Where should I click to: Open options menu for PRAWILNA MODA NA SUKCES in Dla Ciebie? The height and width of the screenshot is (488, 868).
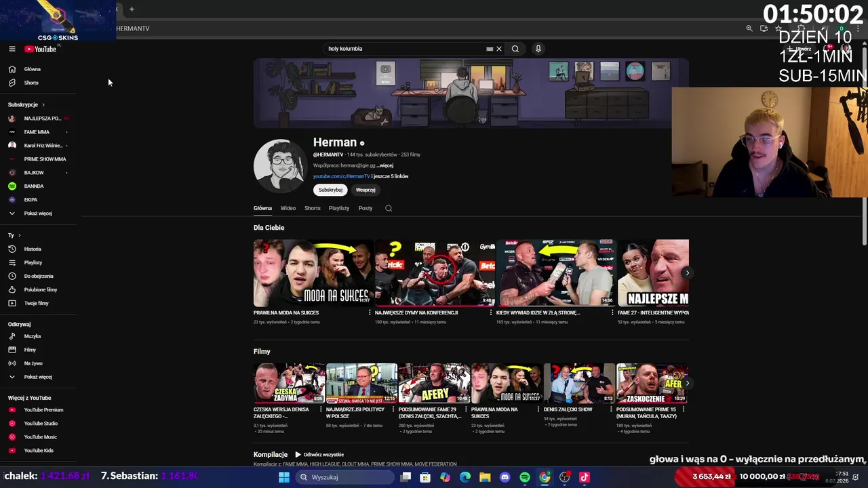[x=370, y=312]
